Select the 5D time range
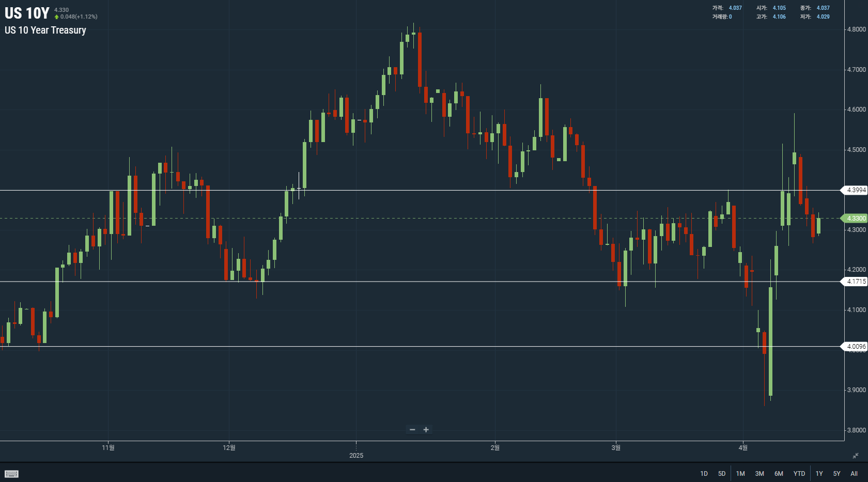 [x=722, y=474]
